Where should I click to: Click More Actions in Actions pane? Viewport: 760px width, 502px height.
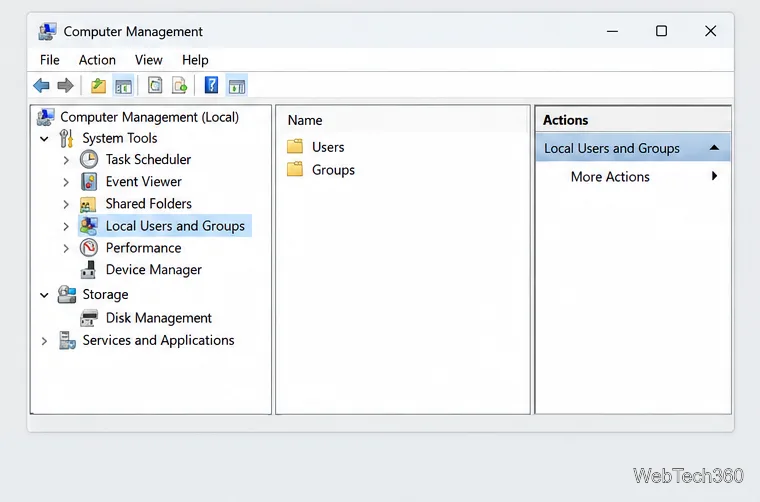coord(610,177)
